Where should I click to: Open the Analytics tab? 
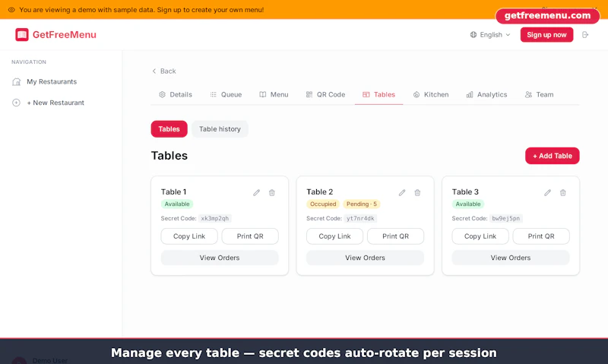tap(486, 94)
